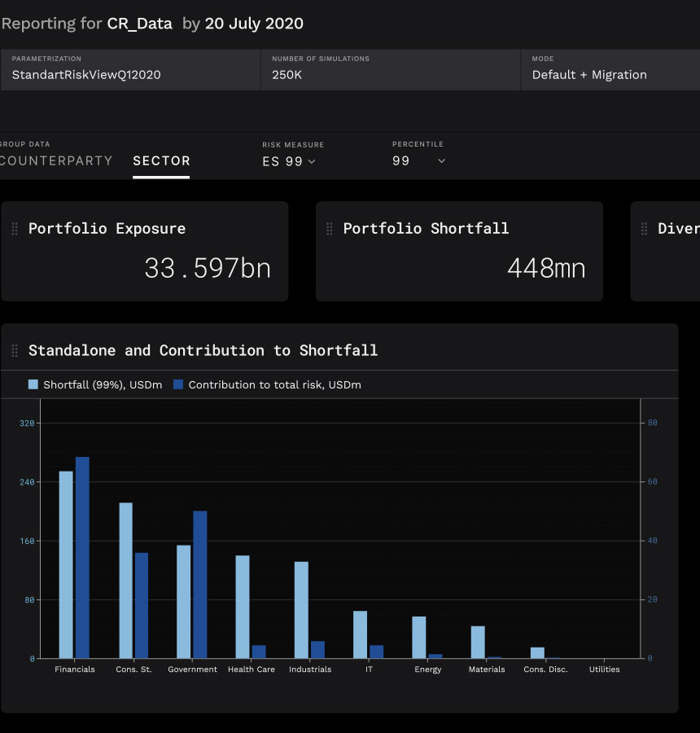The image size is (700, 733).
Task: Toggle the Shortfall (99%) legend series
Action: pos(102,384)
